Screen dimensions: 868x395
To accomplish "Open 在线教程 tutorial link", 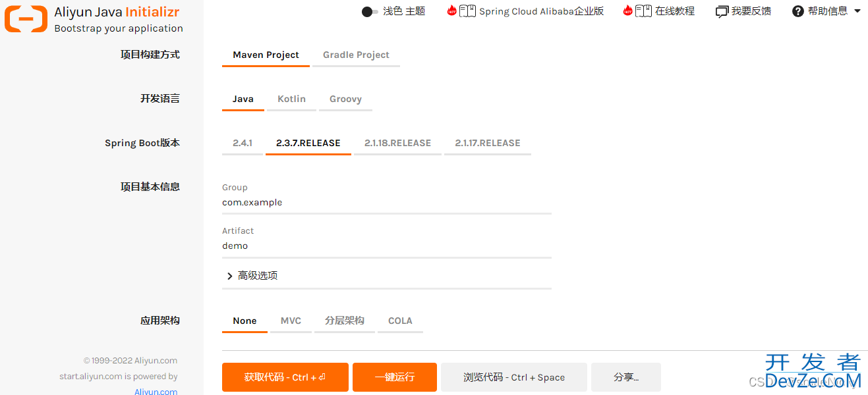I will click(675, 11).
